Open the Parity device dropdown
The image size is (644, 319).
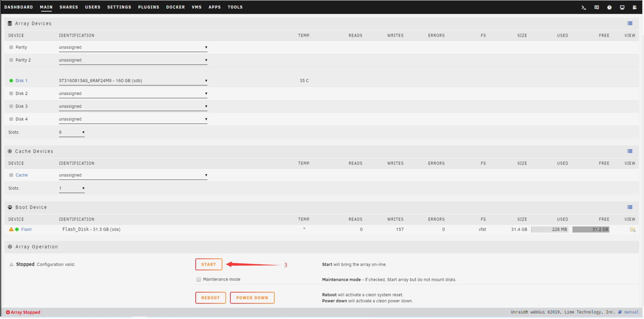[x=133, y=47]
